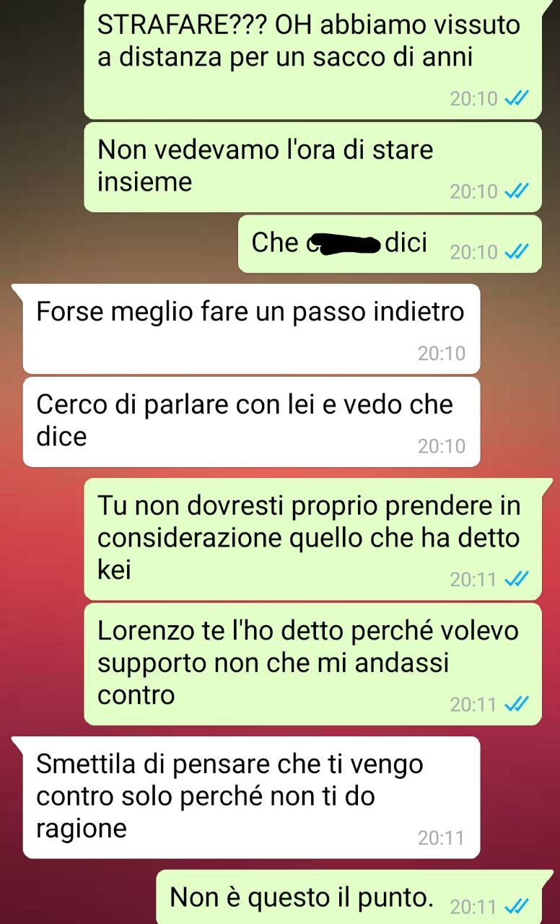Tap the 'Che ... dici' message bubble
Image resolution: width=560 pixels, height=924 pixels.
390,244
